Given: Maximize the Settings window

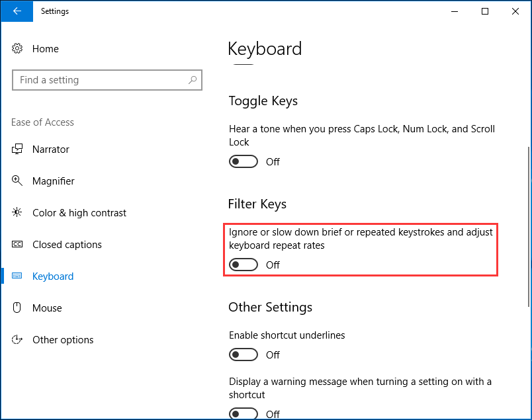Looking at the screenshot, I should point(485,11).
